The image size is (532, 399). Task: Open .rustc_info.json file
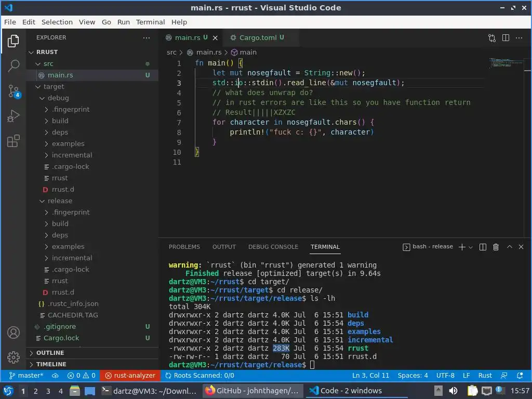pyautogui.click(x=92, y=303)
